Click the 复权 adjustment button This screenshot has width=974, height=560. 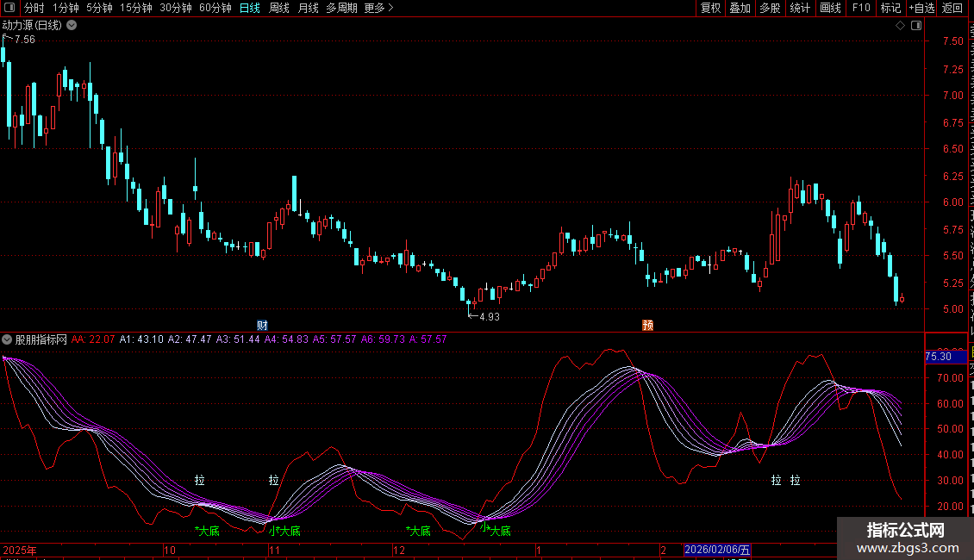(710, 8)
